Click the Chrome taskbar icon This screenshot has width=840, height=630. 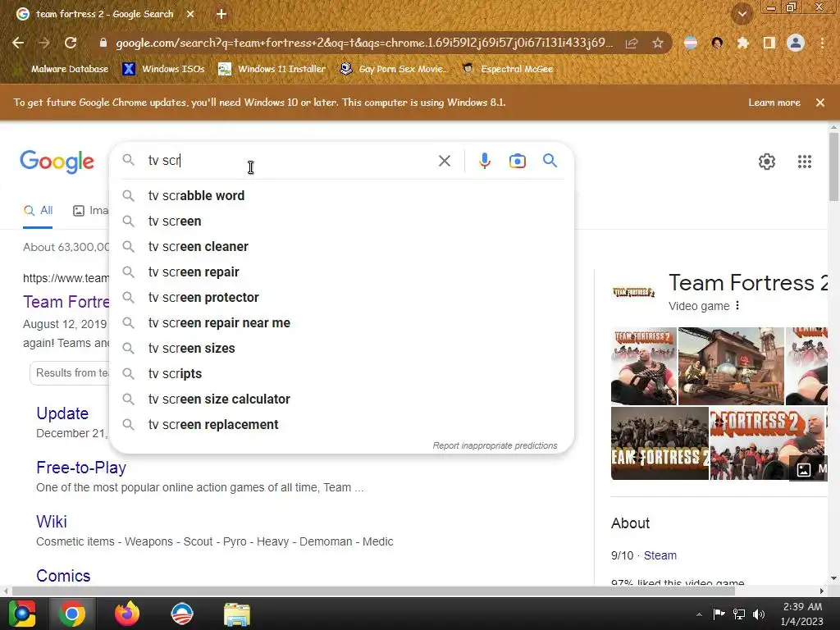[x=72, y=614]
